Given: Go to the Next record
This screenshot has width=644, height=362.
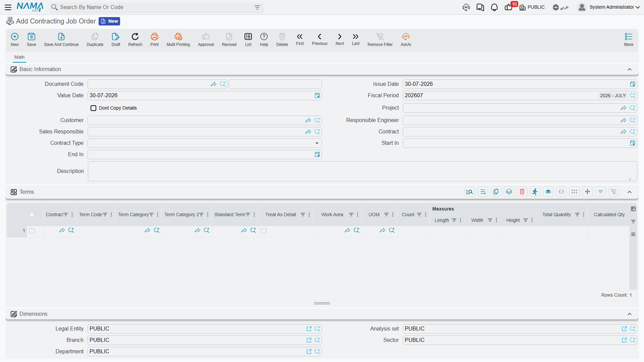Looking at the screenshot, I should pyautogui.click(x=340, y=39).
